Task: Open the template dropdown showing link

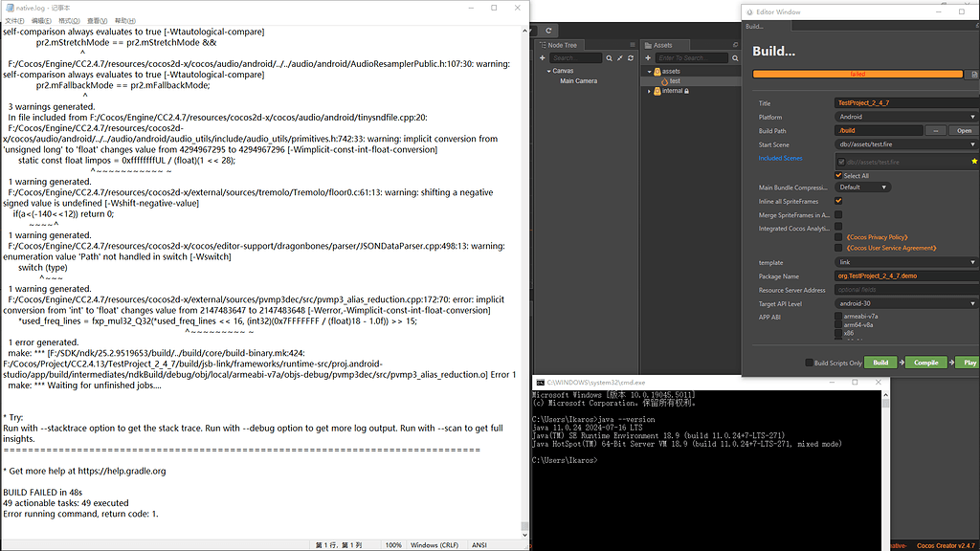Action: tap(906, 262)
